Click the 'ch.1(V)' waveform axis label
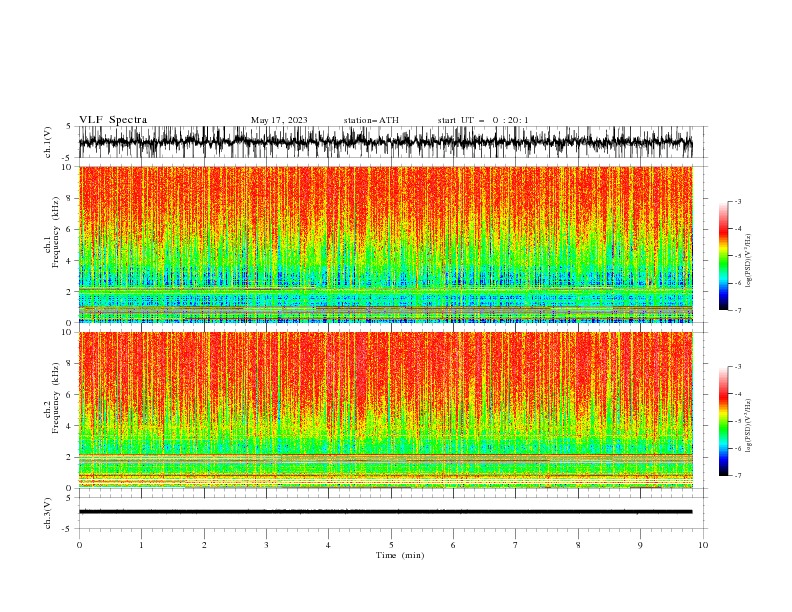This screenshot has height=612, width=792. (48, 142)
